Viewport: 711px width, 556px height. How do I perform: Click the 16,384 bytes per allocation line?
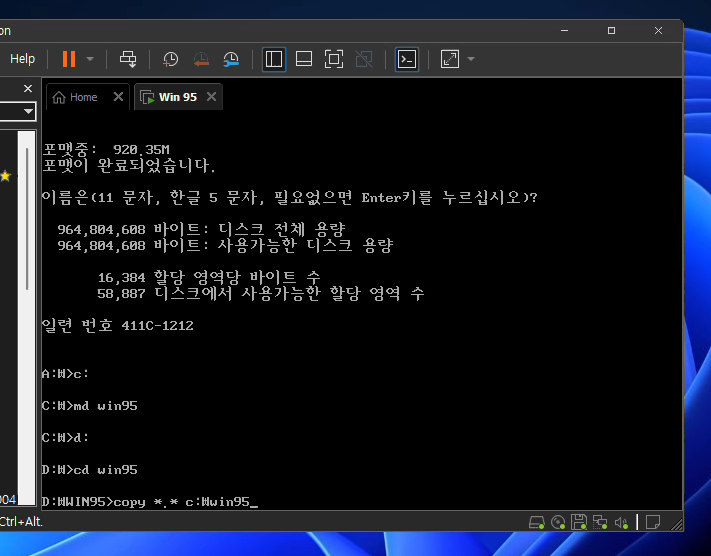[x=209, y=277]
